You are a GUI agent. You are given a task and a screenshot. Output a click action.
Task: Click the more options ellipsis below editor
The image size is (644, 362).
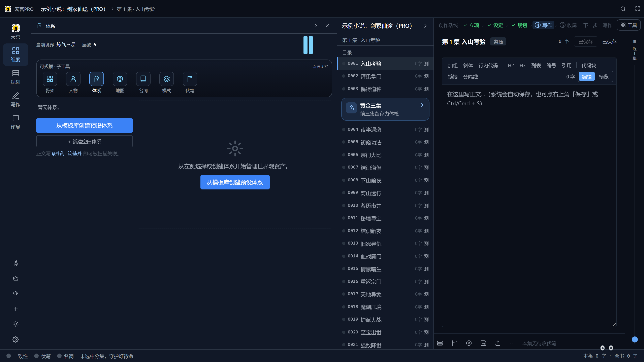[x=512, y=343]
